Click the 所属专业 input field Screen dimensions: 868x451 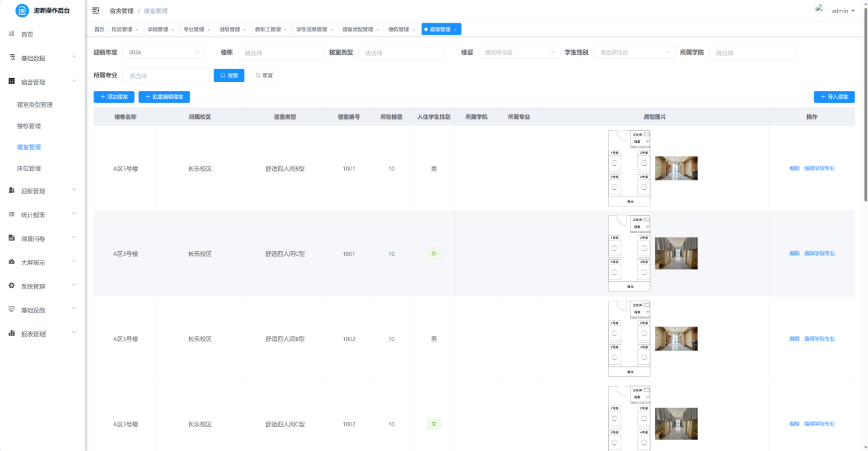pyautogui.click(x=166, y=76)
